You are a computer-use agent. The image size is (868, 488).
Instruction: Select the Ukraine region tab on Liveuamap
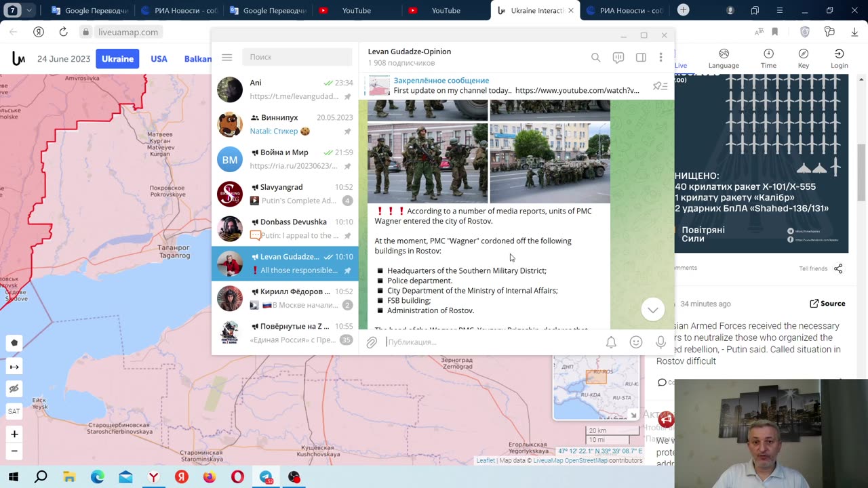(x=117, y=59)
